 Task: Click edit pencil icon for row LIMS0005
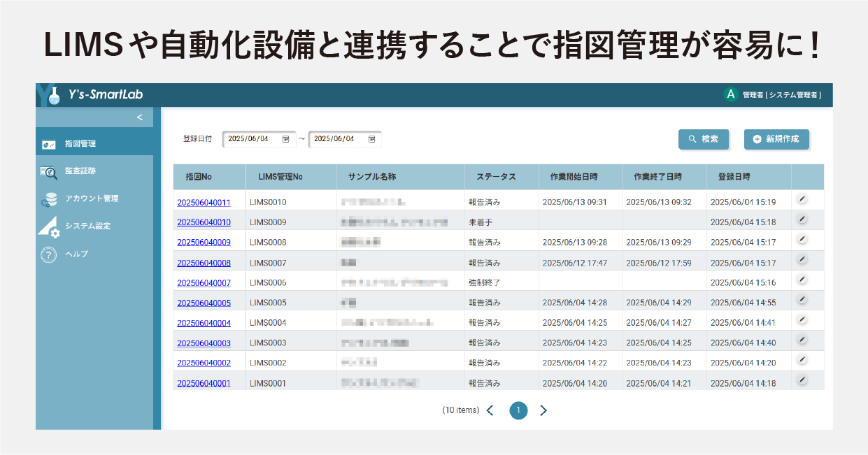(802, 300)
